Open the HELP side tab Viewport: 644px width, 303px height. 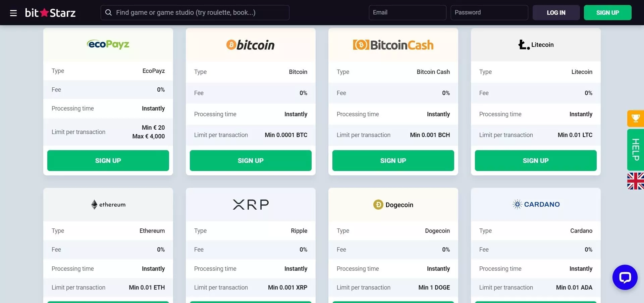click(x=635, y=149)
